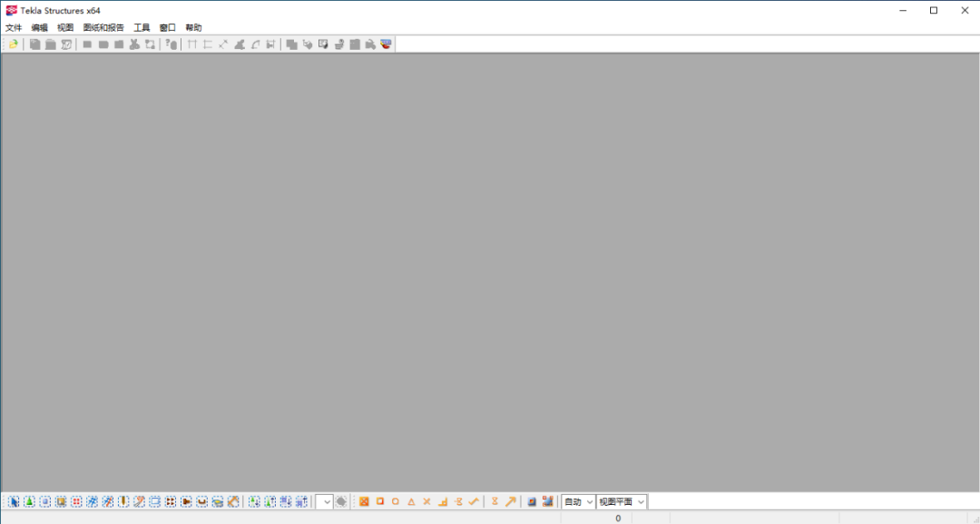Open the selection filter dialog icon
Image resolution: width=980 pixels, height=524 pixels.
tap(341, 501)
